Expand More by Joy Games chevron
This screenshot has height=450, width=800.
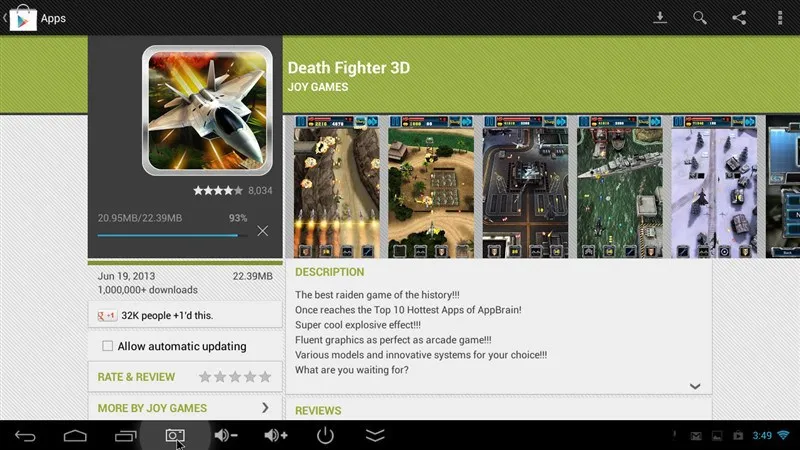[265, 408]
